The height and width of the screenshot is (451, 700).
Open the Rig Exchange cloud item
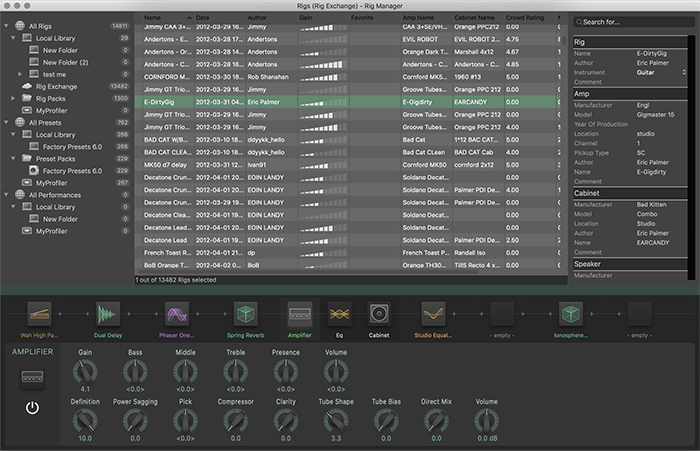pyautogui.click(x=56, y=87)
